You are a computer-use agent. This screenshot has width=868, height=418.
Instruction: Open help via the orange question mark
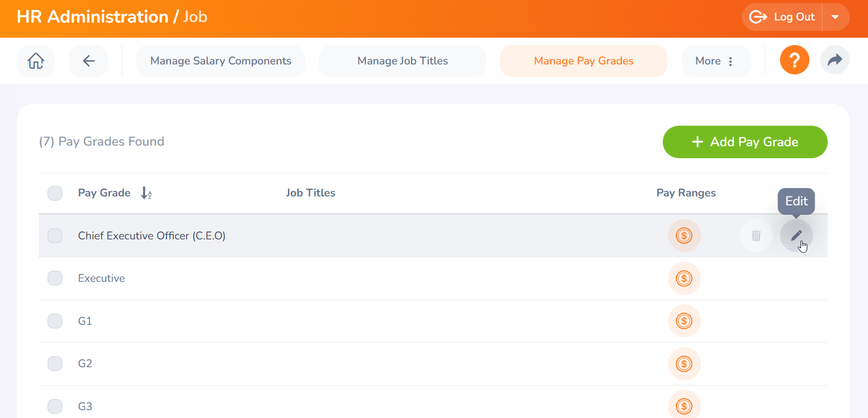click(794, 60)
